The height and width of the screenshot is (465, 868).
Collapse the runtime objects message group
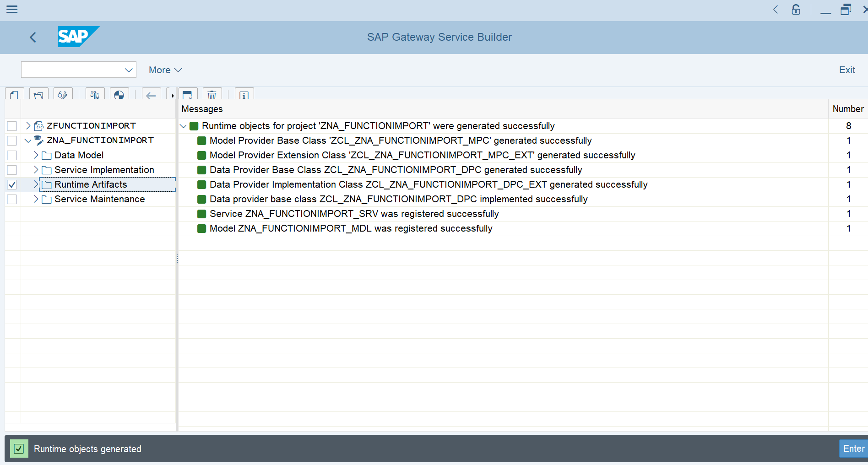pyautogui.click(x=184, y=126)
